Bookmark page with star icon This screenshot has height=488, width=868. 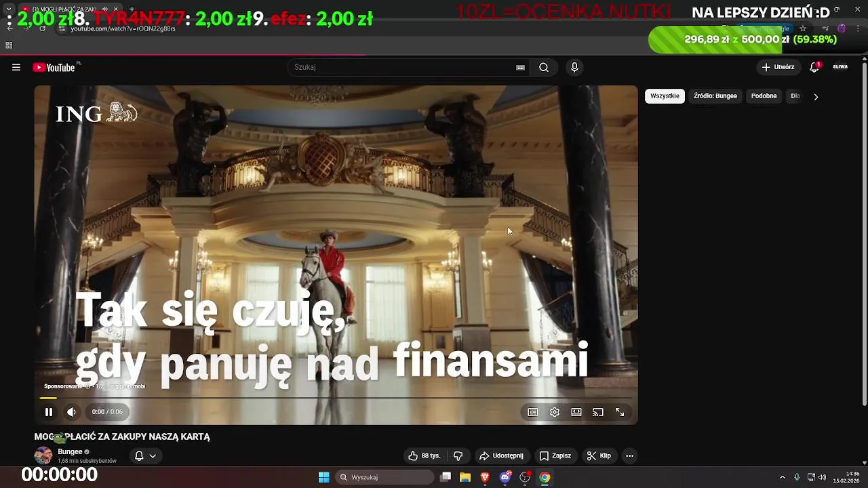click(x=803, y=28)
